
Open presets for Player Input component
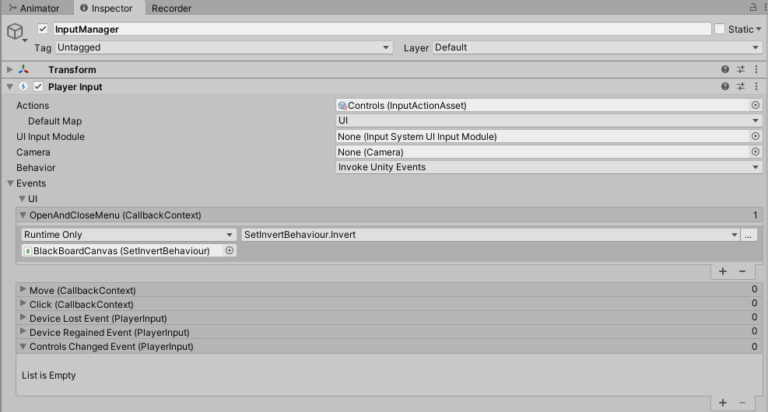741,87
